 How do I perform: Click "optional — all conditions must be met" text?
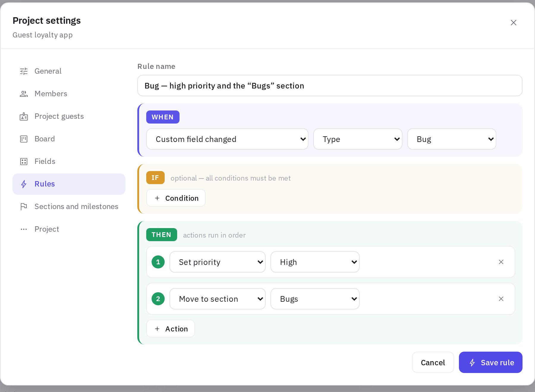231,178
